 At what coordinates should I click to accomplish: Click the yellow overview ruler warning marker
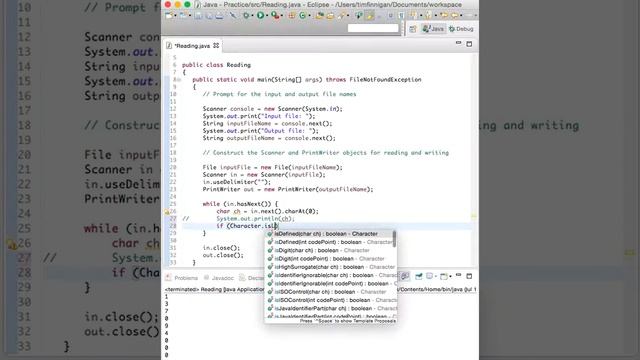(473, 216)
